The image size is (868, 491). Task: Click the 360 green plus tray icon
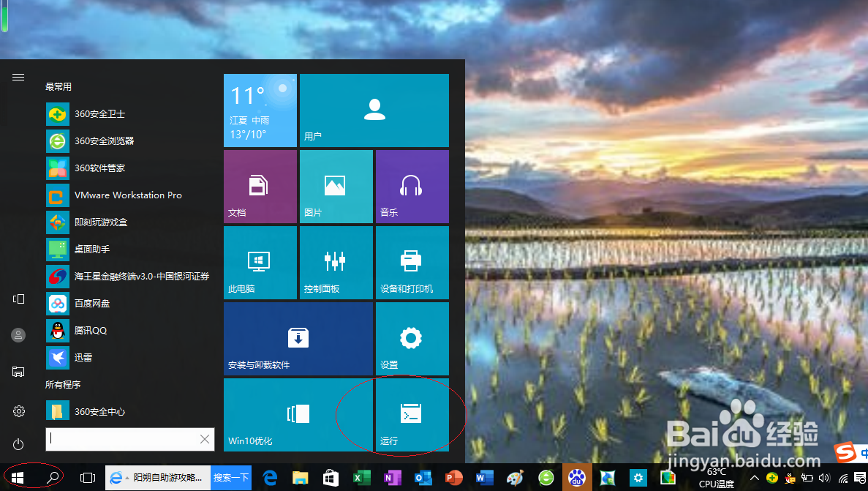[771, 478]
